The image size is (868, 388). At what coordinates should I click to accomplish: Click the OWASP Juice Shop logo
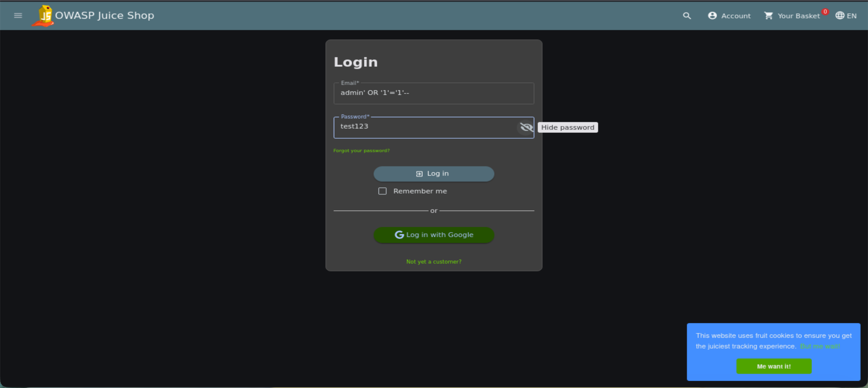coord(43,16)
